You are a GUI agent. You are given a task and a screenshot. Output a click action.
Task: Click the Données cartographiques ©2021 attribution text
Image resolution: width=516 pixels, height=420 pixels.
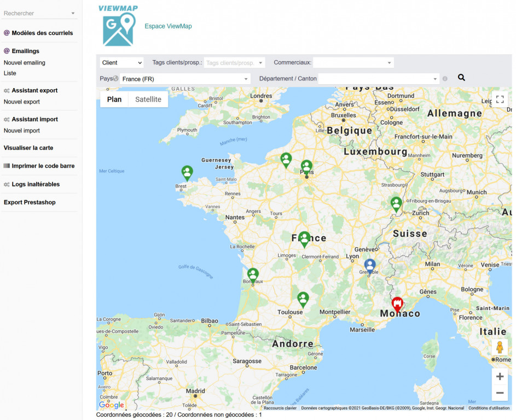tap(382, 408)
